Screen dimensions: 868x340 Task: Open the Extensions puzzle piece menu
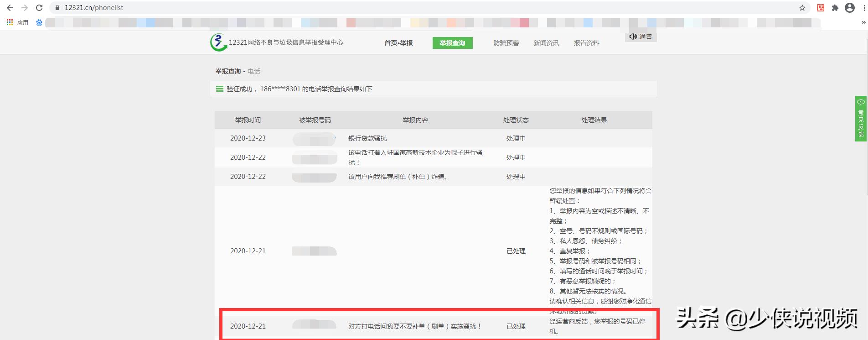(835, 8)
